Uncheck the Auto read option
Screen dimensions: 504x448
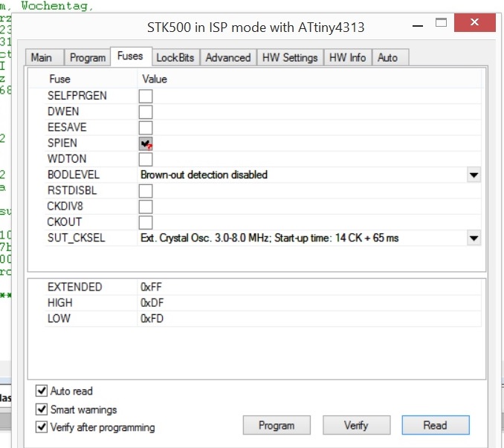[42, 391]
